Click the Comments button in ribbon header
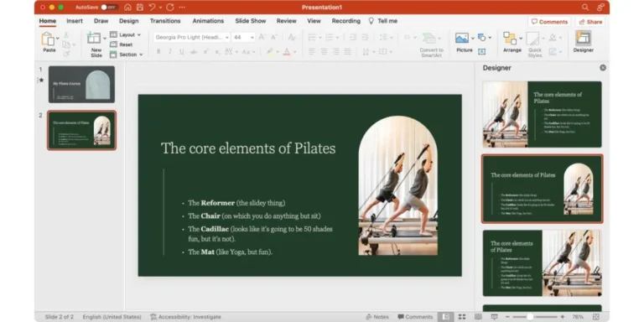 point(549,22)
